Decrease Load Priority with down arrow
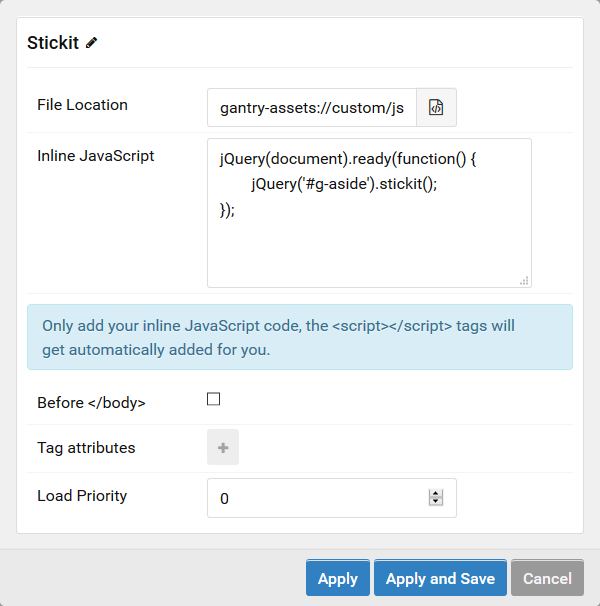This screenshot has width=600, height=606. point(436,502)
